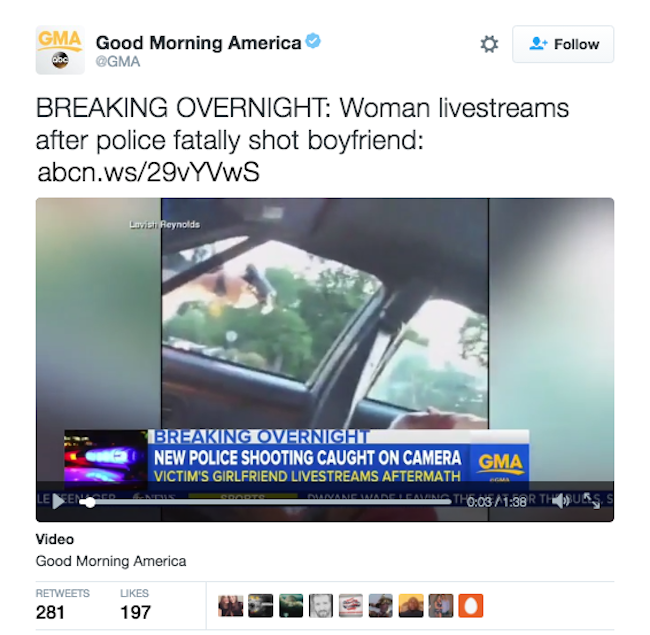The image size is (650, 635).
Task: Click the first liker's avatar thumbnail
Action: click(231, 606)
